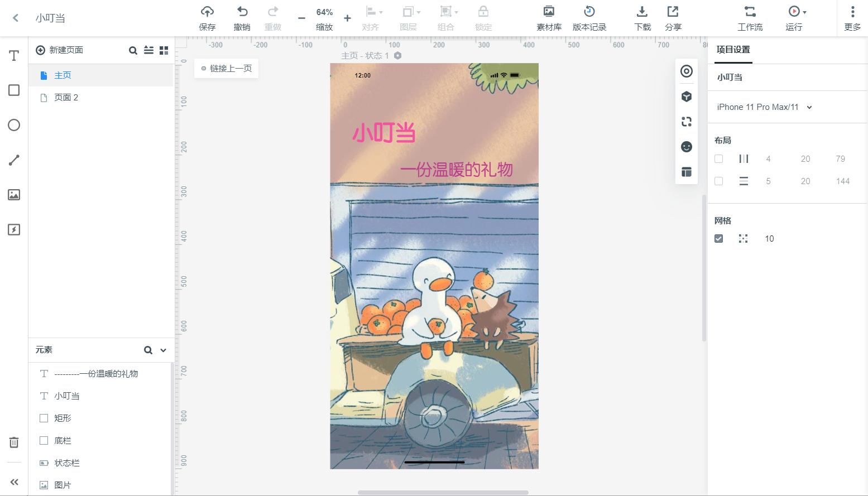Select the 状态栏 element
The image size is (868, 496).
[100, 463]
